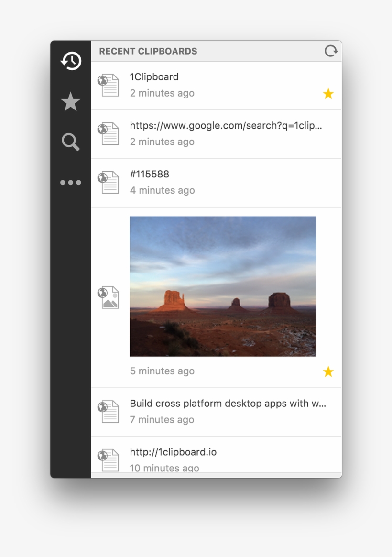Screen dimensions: 392x557
Task: Show starred clipboards from the sidebar
Action: pos(71,102)
